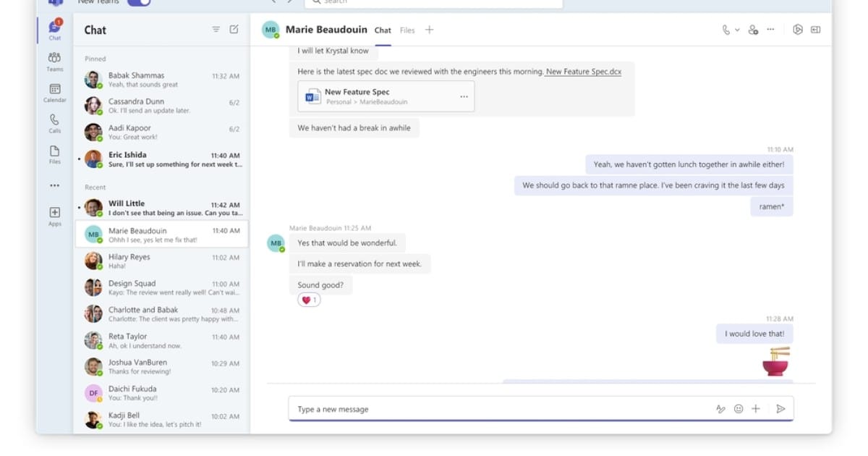Viewport: 868px width, 456px height.
Task: Start a new chat with compose icon
Action: [x=234, y=30]
